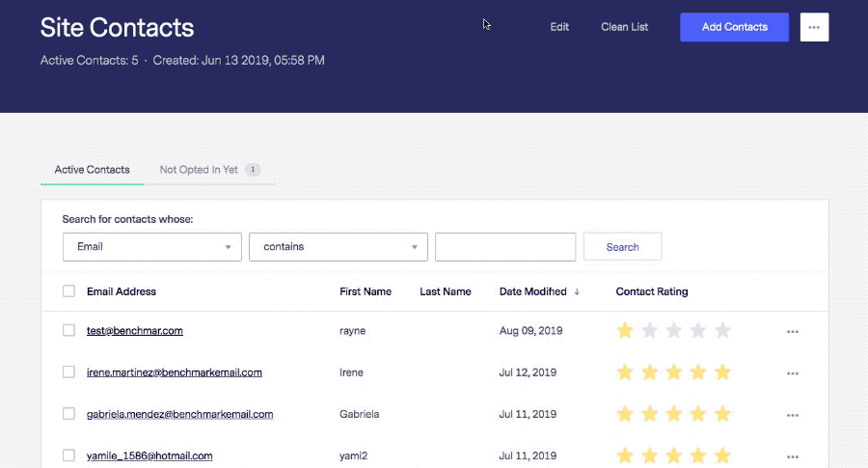Click the badge count on Not Opted In Yet
This screenshot has width=868, height=468.
253,170
